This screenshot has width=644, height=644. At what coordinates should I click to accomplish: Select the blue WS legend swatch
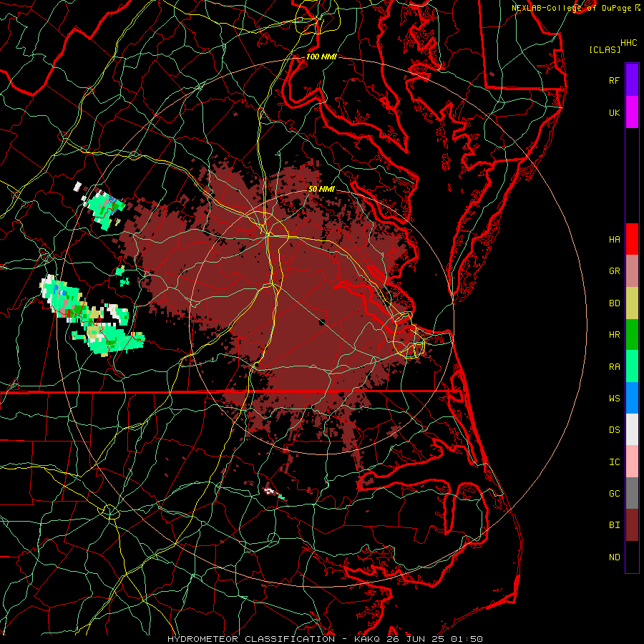point(632,398)
